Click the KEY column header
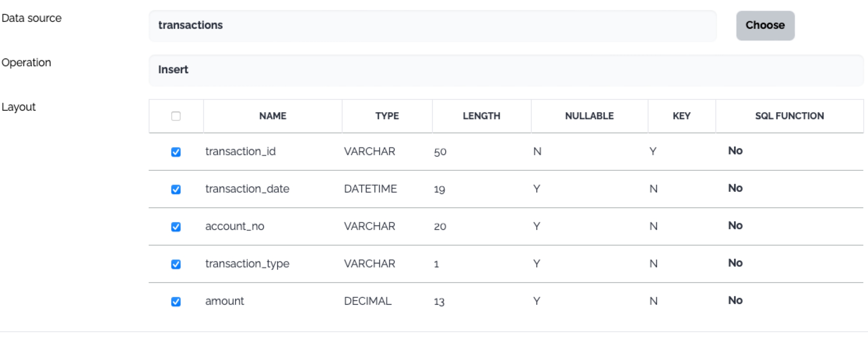The height and width of the screenshot is (343, 868). click(681, 116)
